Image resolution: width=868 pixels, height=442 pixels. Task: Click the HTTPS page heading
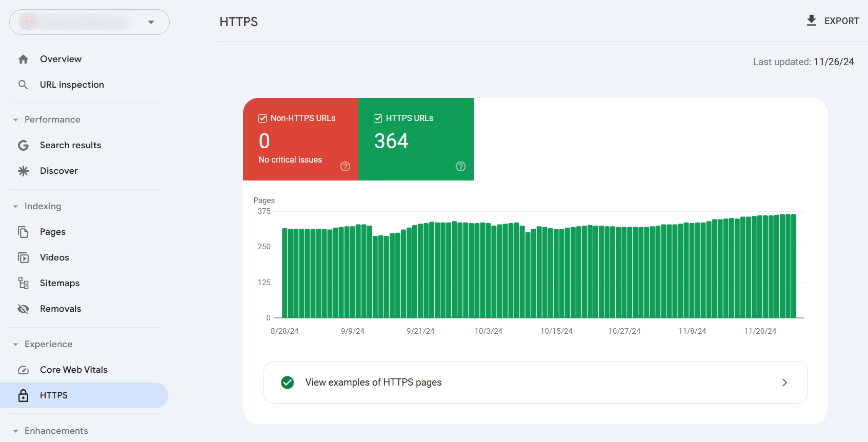tap(238, 22)
